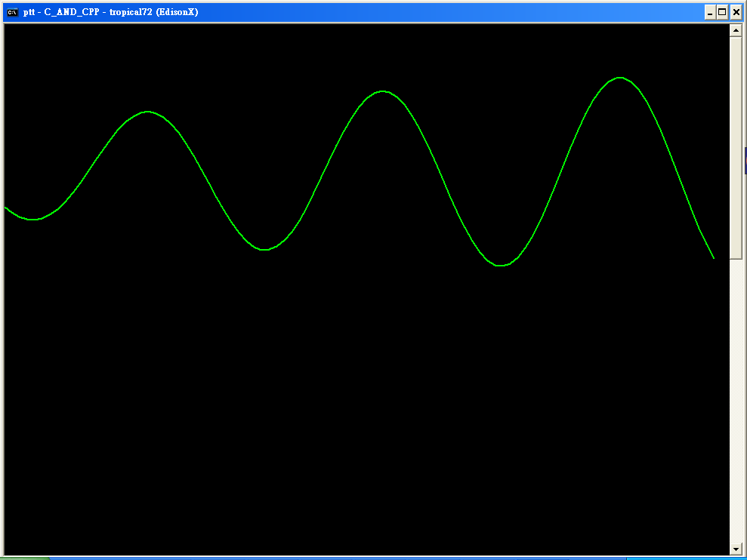Click the right endpoint of the green curve
747x560 pixels.
coord(713,258)
